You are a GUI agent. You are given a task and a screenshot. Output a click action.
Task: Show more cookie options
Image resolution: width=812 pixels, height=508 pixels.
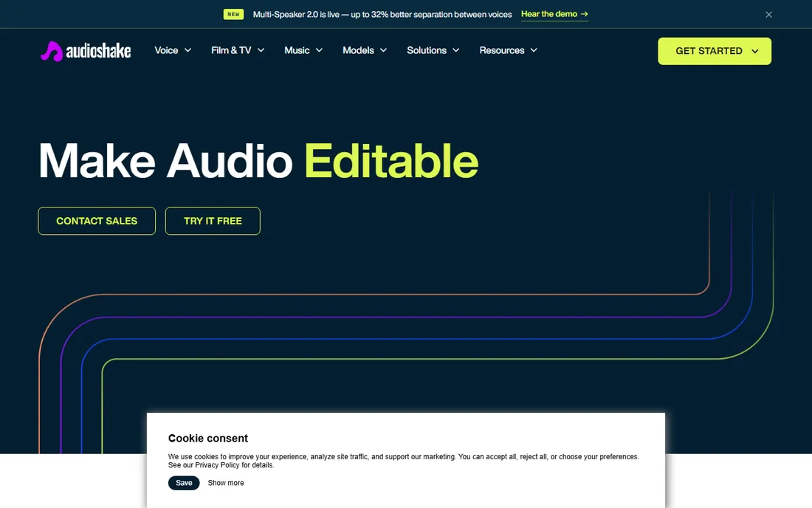tap(226, 483)
